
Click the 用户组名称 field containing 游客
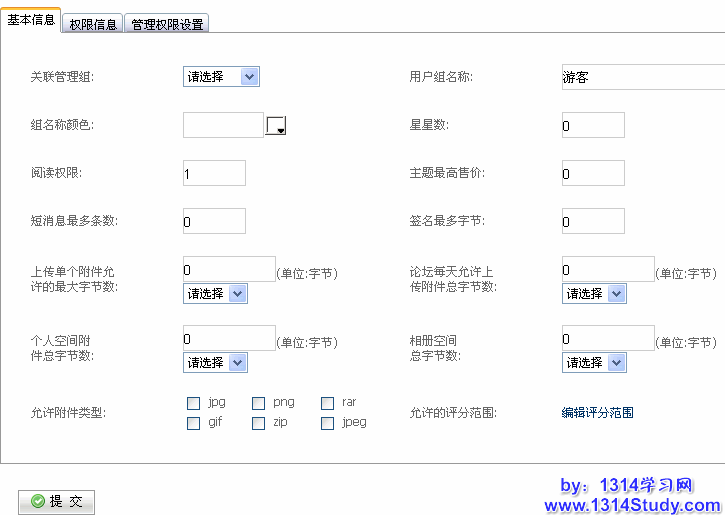click(x=642, y=77)
